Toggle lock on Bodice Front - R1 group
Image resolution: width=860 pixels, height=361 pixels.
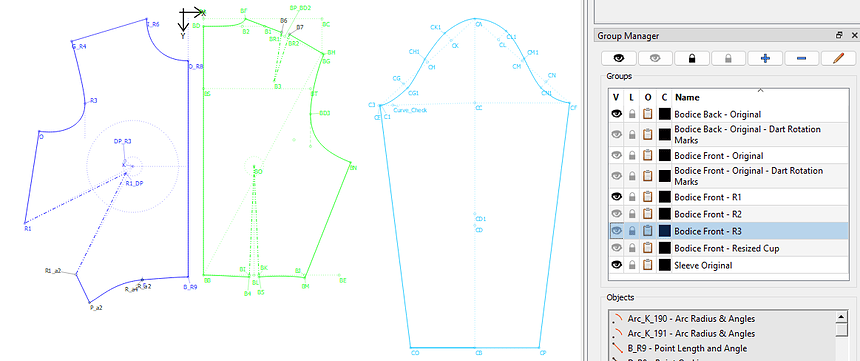632,197
